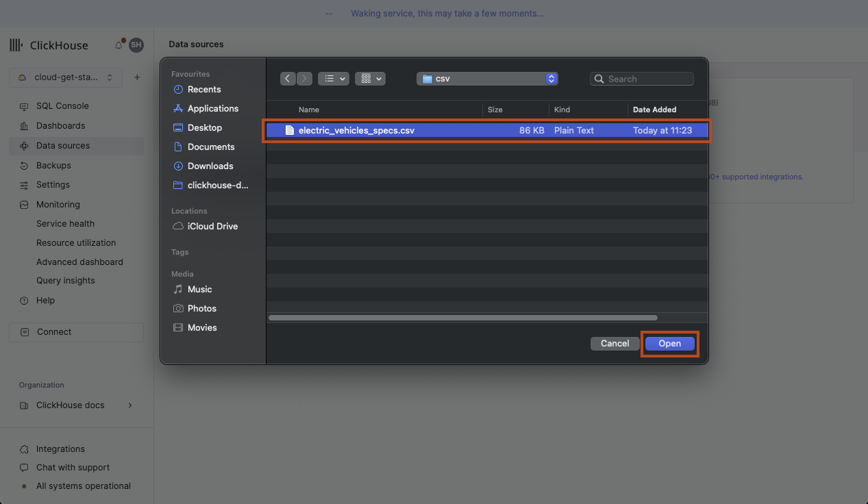Go back with the left chevron button

(x=288, y=79)
